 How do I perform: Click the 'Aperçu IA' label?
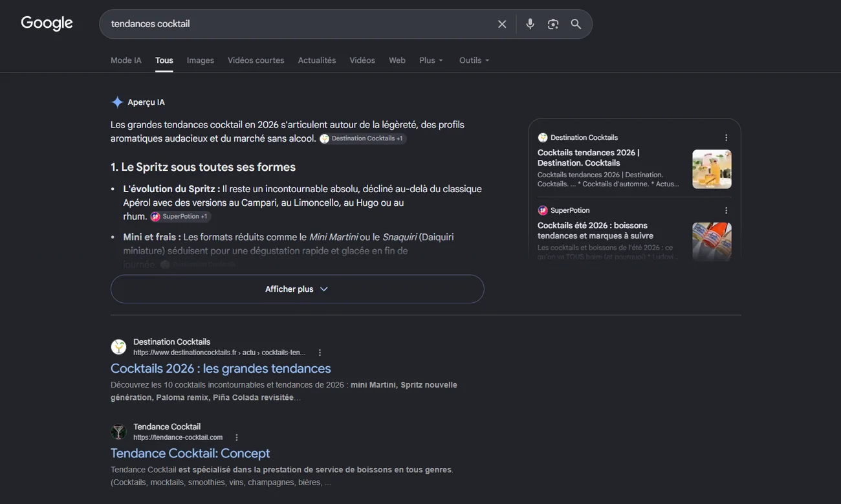[146, 102]
